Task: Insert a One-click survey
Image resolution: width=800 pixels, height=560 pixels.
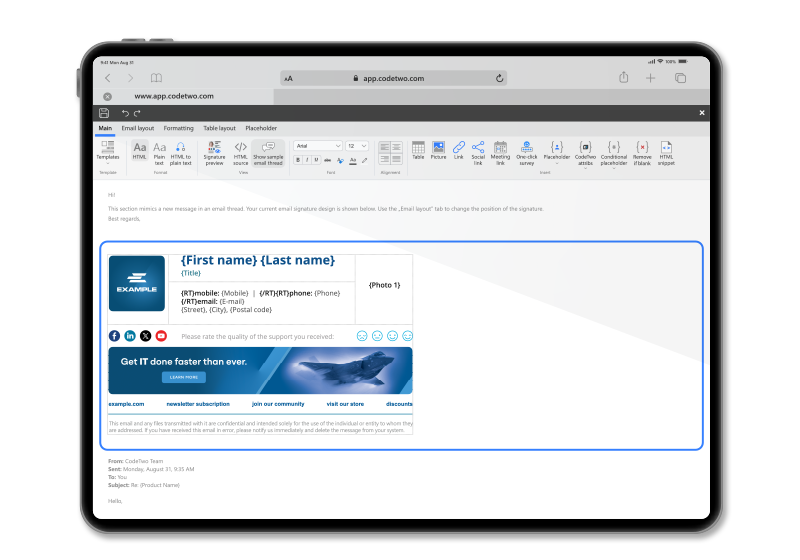Action: click(527, 153)
